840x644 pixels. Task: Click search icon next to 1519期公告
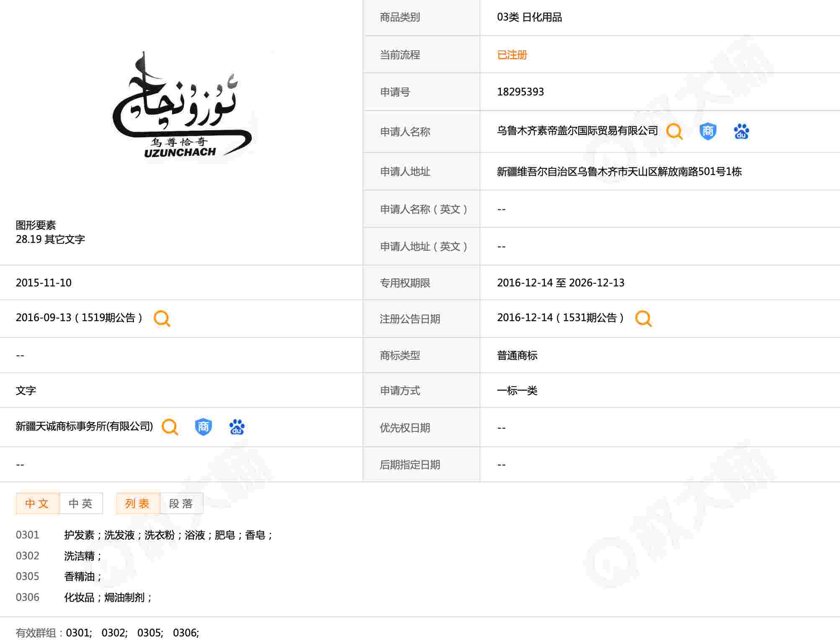(162, 318)
